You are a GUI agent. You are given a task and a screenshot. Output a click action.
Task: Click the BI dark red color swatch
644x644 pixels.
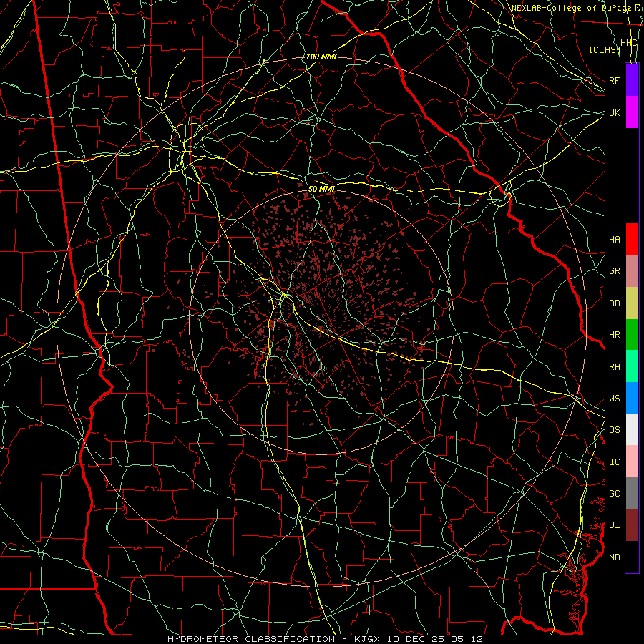pos(632,525)
